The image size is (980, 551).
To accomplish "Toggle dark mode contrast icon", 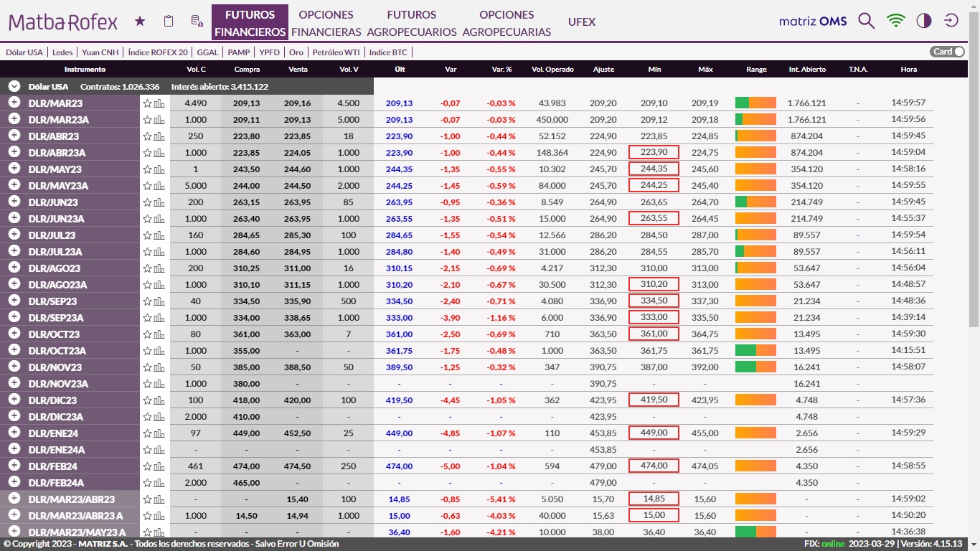I will [x=924, y=21].
